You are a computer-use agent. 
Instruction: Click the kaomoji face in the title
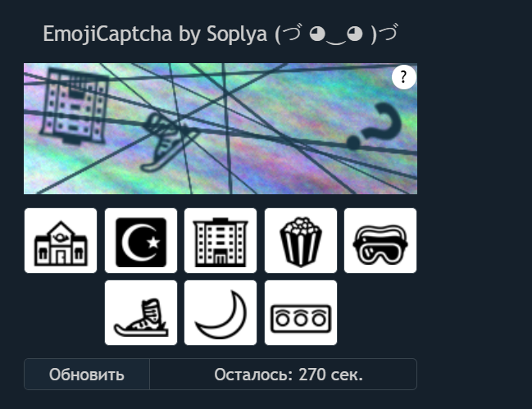click(336, 34)
